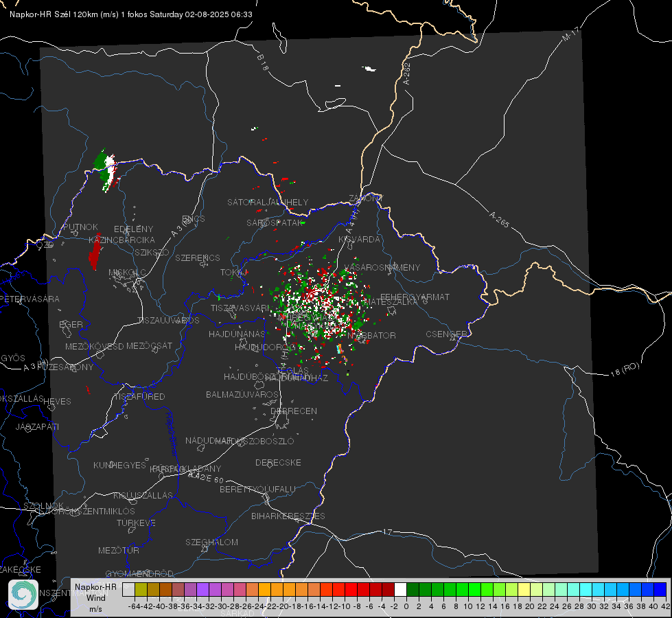Viewport: 672px width, 618px height.
Task: Click the Napkor-HR Wind legend label
Action: [x=95, y=597]
